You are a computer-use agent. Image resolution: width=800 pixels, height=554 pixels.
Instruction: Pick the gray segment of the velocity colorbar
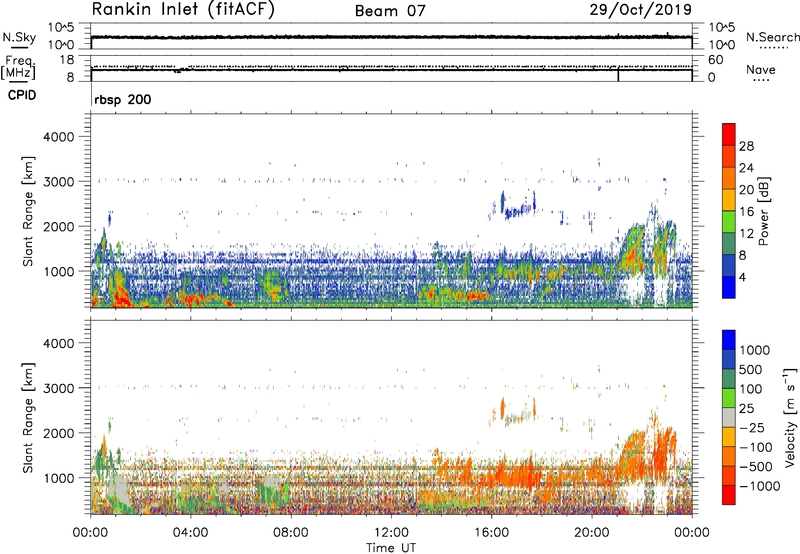729,418
